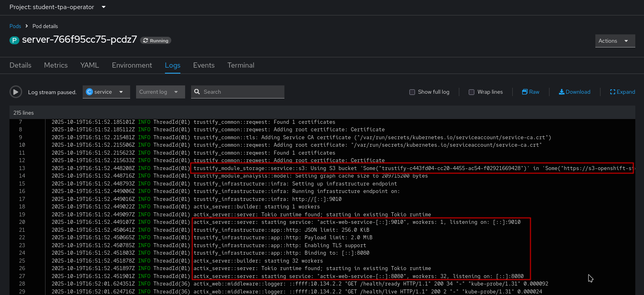Click log line number 20
The width and height of the screenshot is (644, 295).
pyautogui.click(x=22, y=222)
